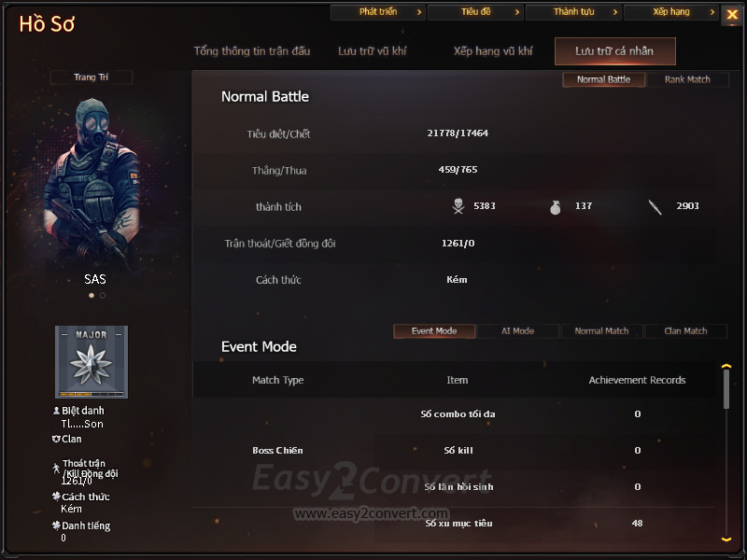
Task: Click the grenade kills icon
Action: (555, 207)
